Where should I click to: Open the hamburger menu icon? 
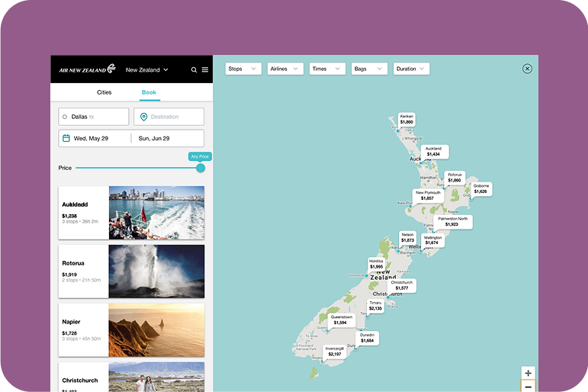pyautogui.click(x=205, y=69)
